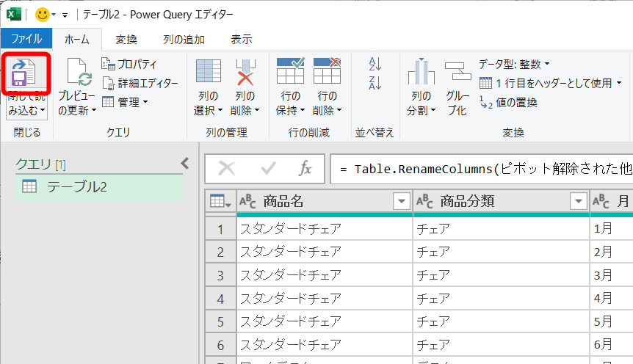Image resolution: width=633 pixels, height=364 pixels.
Task: Expand the 列の選択 dropdown label
Action: tap(208, 103)
